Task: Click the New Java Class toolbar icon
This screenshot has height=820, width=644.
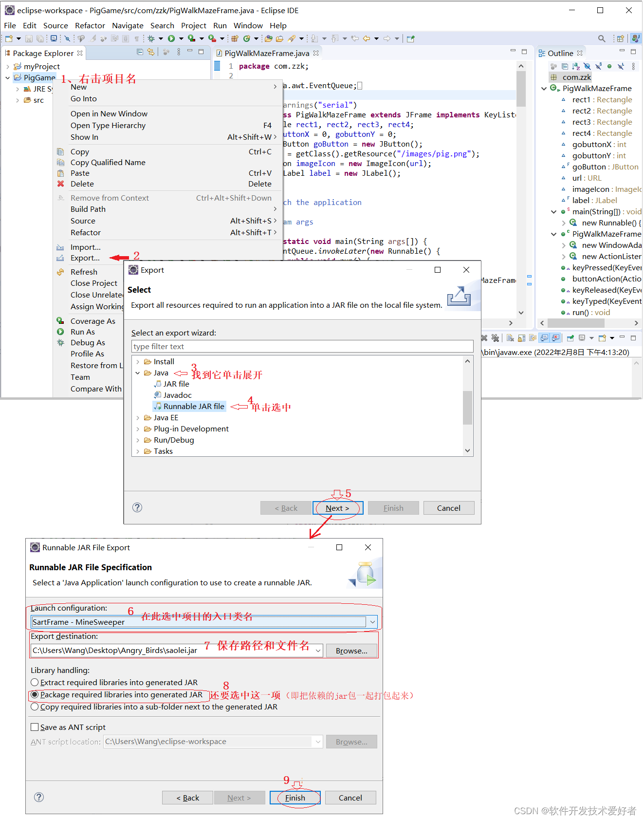Action: (x=247, y=38)
